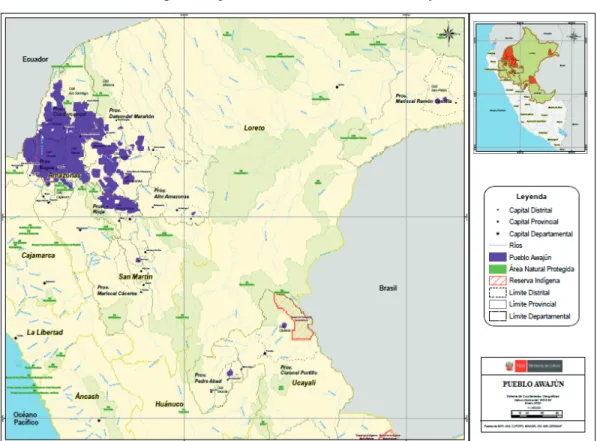Click the 'Pueblo Awajún' legend label
This screenshot has width=597, height=441.
click(530, 257)
